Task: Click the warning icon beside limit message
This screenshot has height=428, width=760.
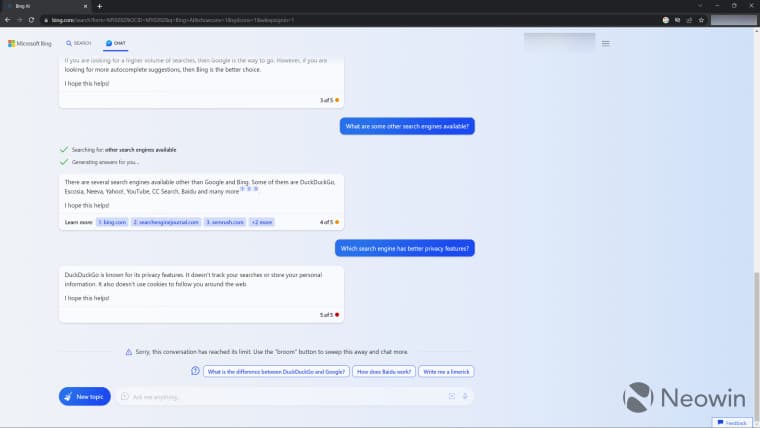Action: tap(129, 352)
